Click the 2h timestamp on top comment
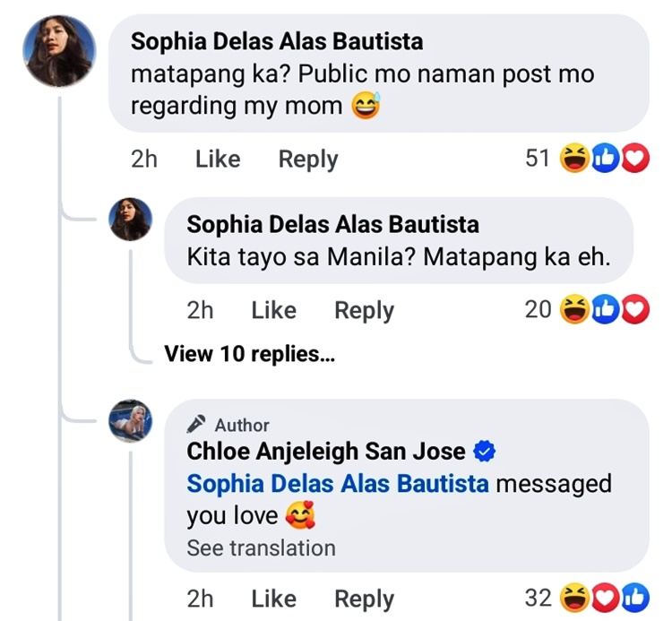 143,160
